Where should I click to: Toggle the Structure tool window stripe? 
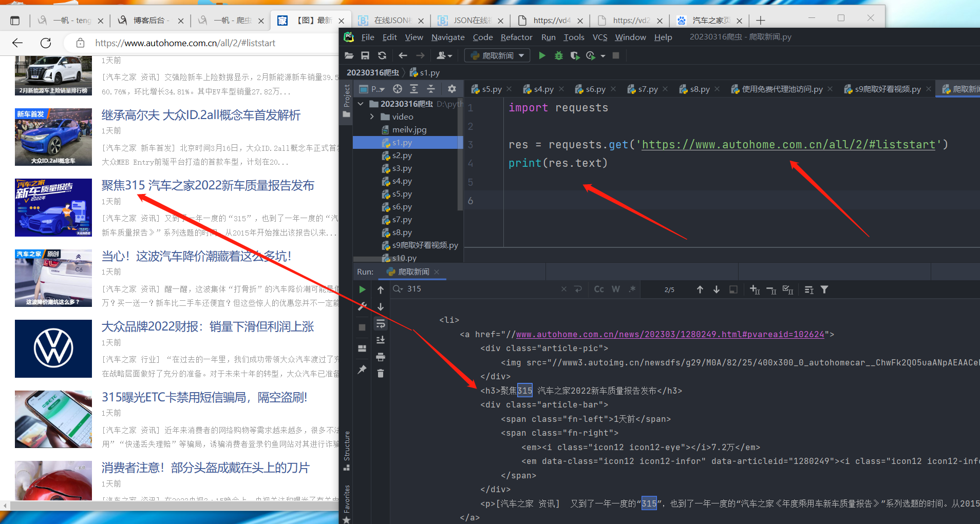pos(347,451)
